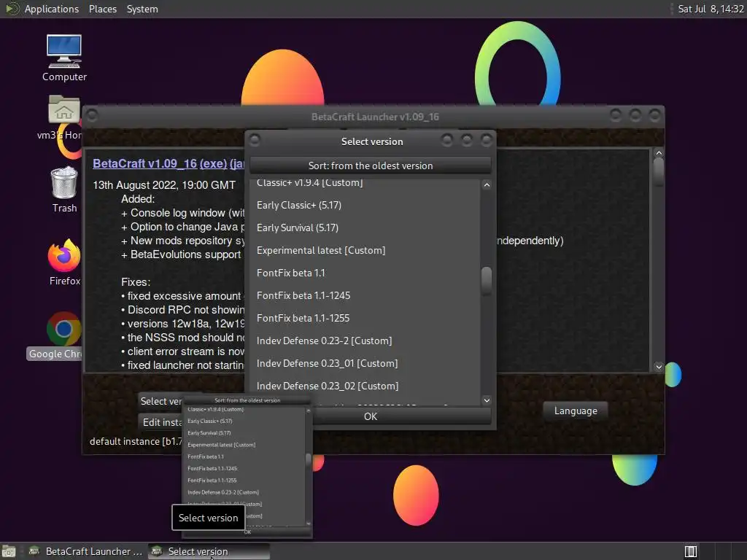Click the Language button in launcher
The image size is (747, 560).
[576, 411]
